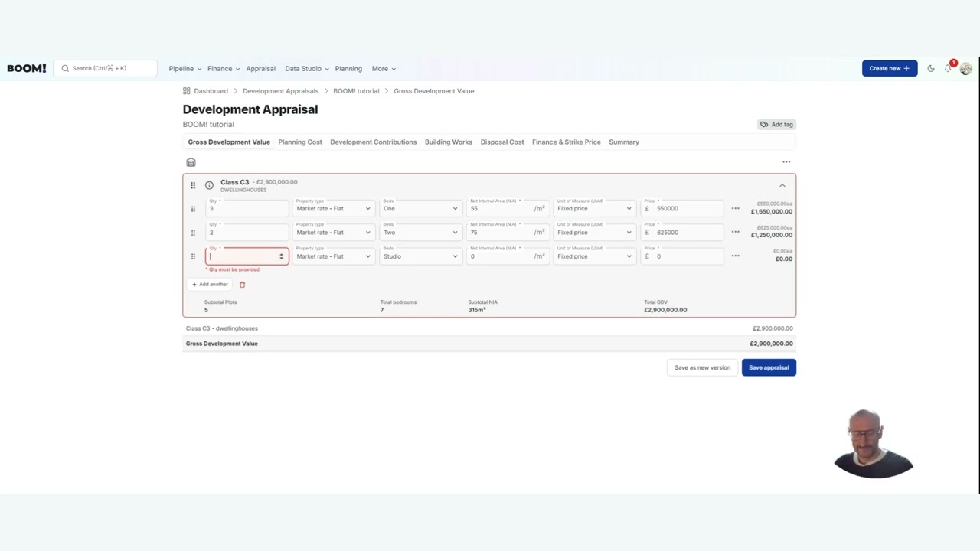Click Save appraisal button
Image resolution: width=980 pixels, height=551 pixels.
click(769, 367)
